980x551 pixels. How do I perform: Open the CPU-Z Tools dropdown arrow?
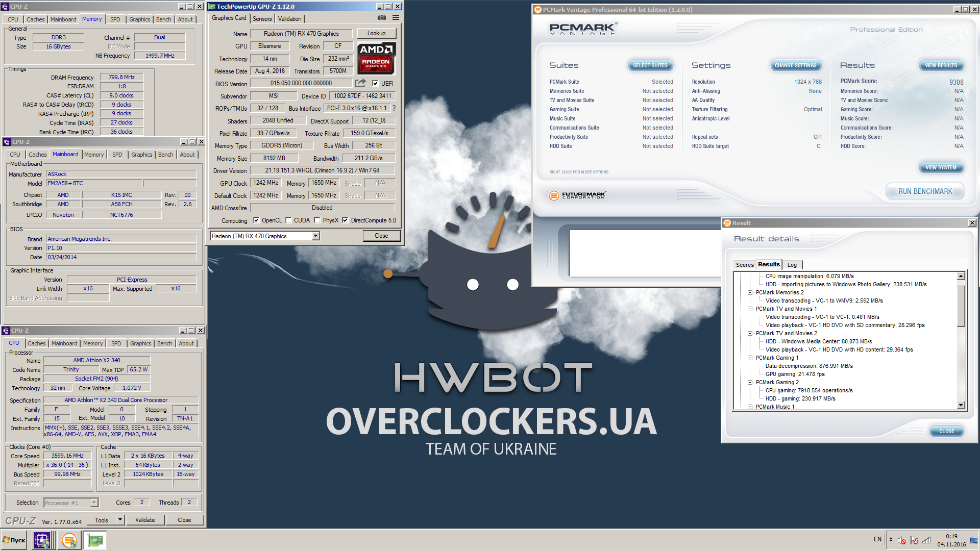coord(120,520)
